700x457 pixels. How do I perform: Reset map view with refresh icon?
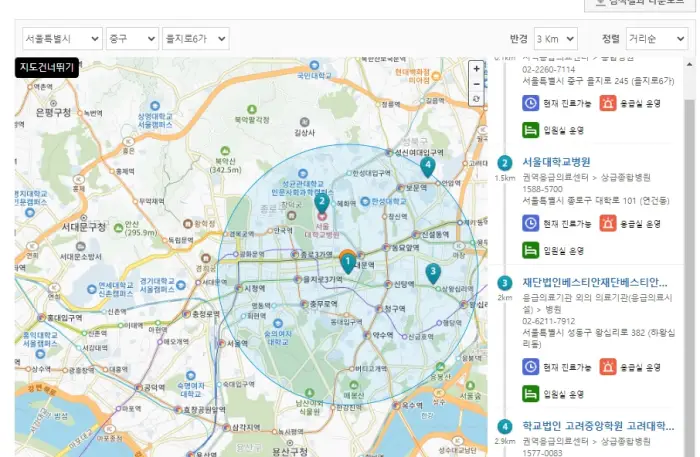(x=476, y=99)
